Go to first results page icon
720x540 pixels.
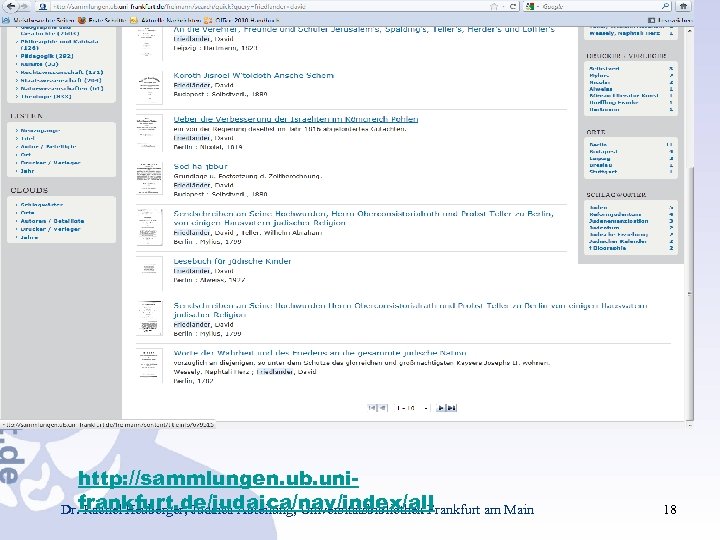pos(372,408)
